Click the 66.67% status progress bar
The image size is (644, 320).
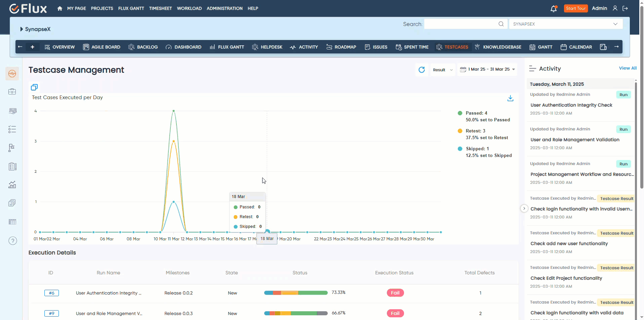(x=296, y=313)
